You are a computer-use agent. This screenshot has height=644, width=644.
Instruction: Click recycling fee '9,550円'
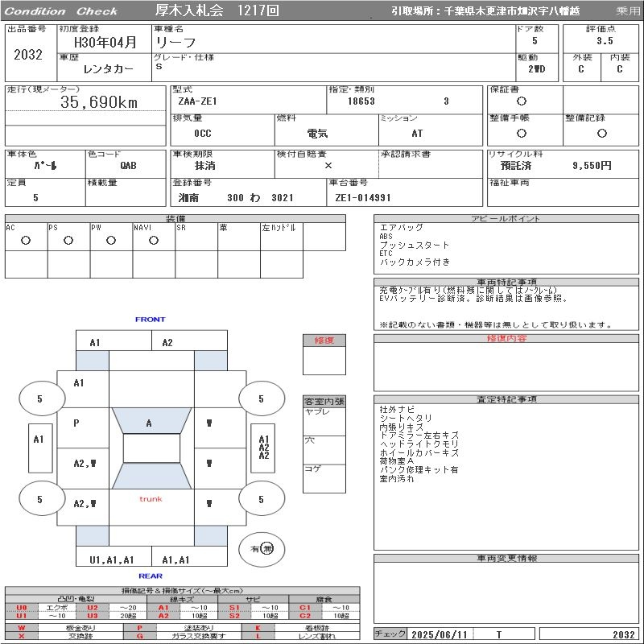point(592,166)
